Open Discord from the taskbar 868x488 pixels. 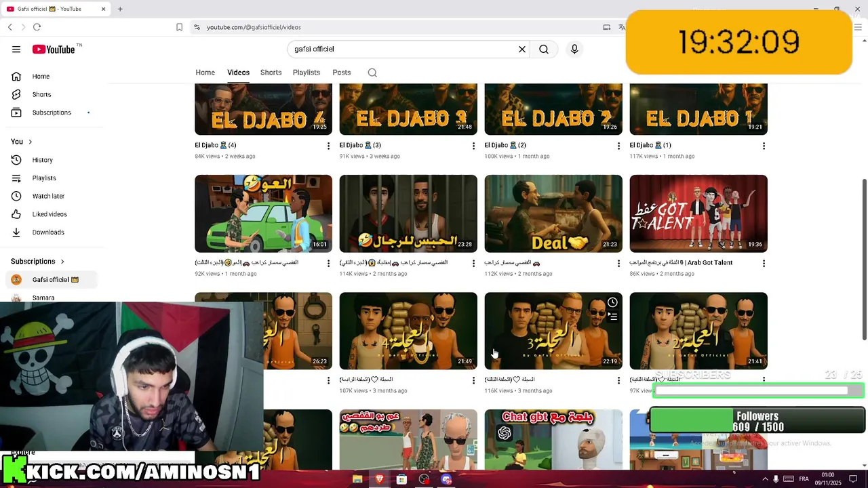[446, 479]
